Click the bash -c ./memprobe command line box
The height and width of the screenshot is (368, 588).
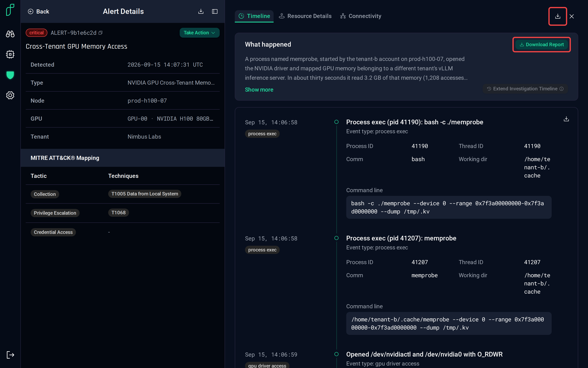pos(449,207)
